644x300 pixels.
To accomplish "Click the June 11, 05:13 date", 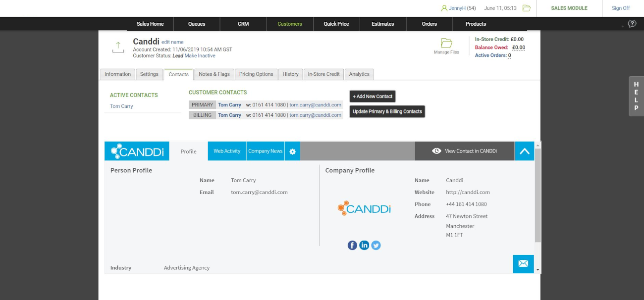I will tap(500, 8).
